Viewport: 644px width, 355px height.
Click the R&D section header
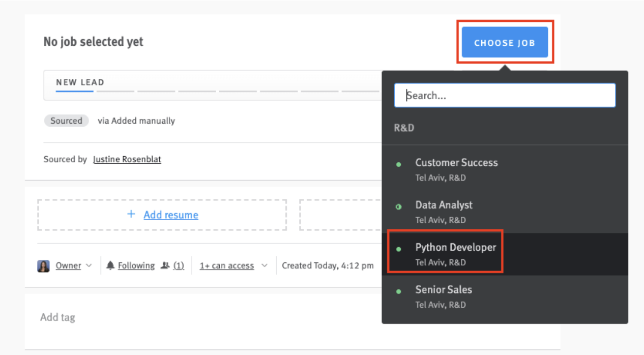[x=404, y=128]
